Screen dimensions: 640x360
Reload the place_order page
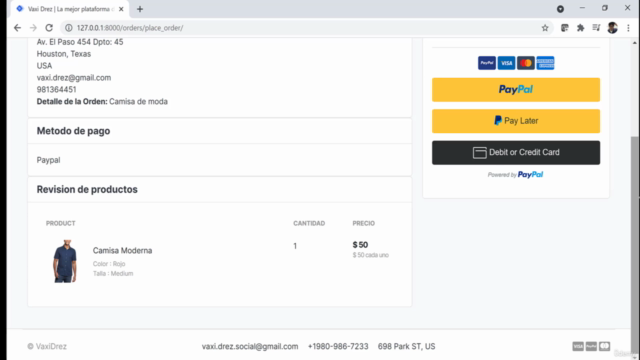49,28
